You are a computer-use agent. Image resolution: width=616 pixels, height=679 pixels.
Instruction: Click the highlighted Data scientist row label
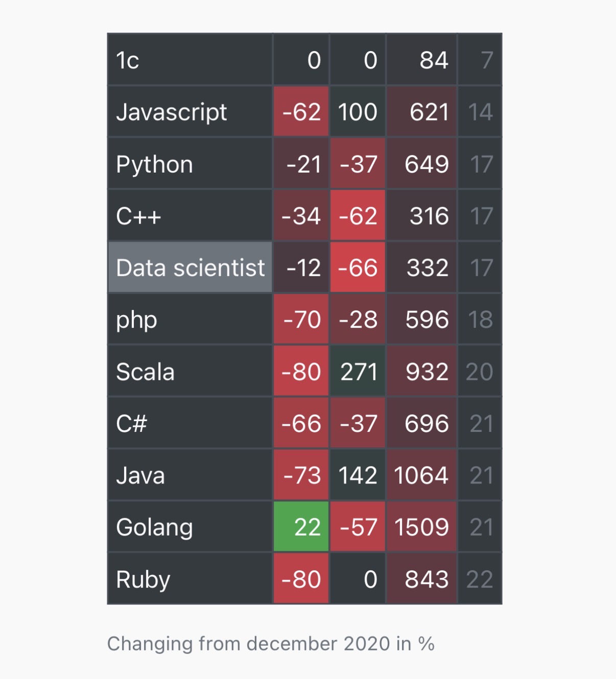click(x=190, y=268)
